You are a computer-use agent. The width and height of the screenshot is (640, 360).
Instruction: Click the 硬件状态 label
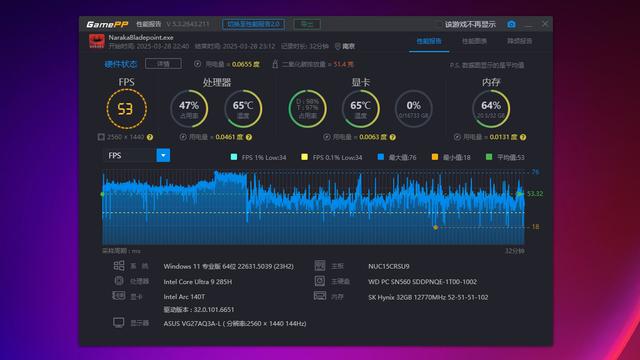click(121, 64)
